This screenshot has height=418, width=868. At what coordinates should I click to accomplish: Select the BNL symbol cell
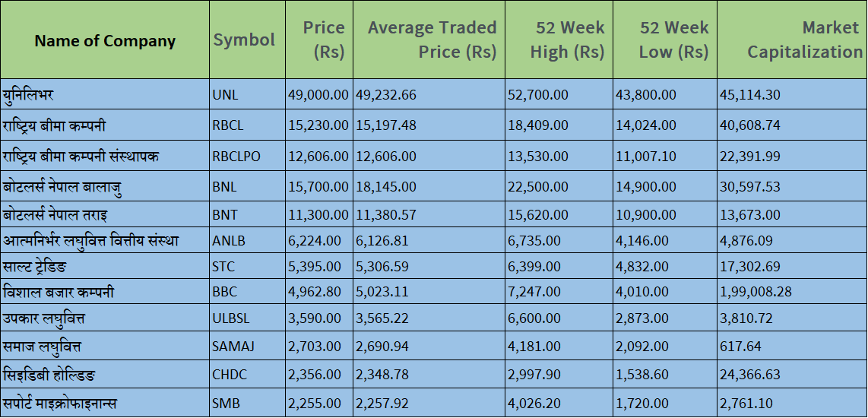pyautogui.click(x=225, y=187)
